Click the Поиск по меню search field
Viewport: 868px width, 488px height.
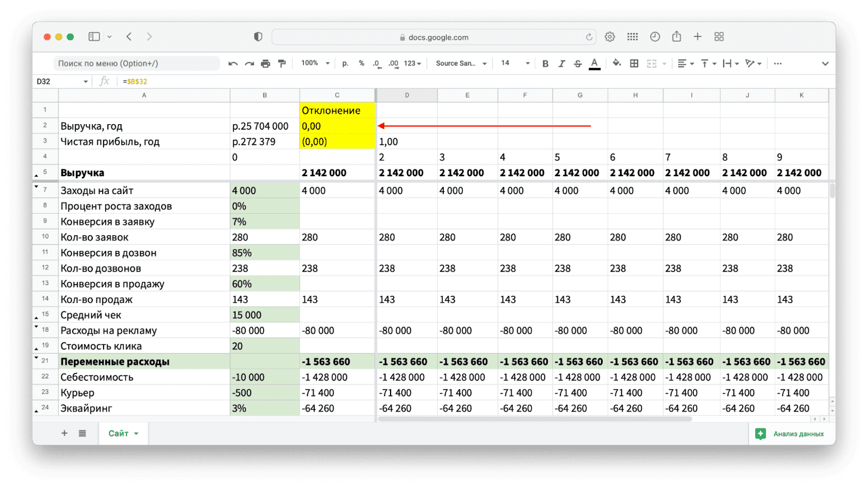(x=136, y=63)
